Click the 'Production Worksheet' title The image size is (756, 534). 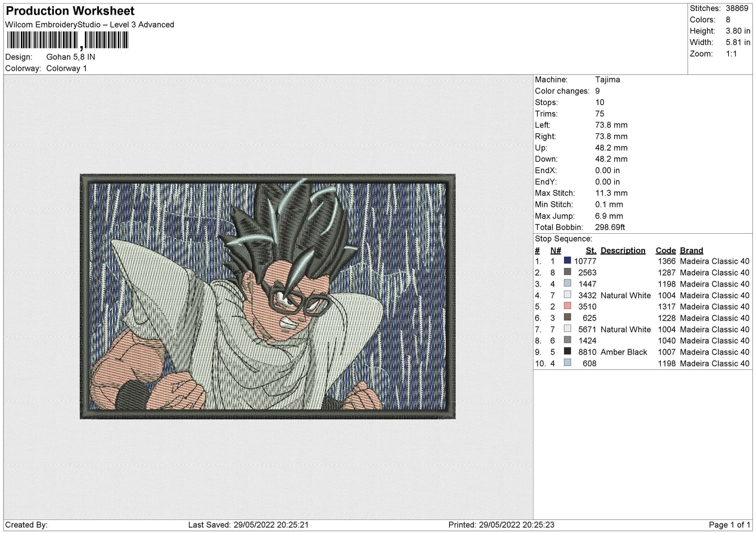pyautogui.click(x=70, y=11)
